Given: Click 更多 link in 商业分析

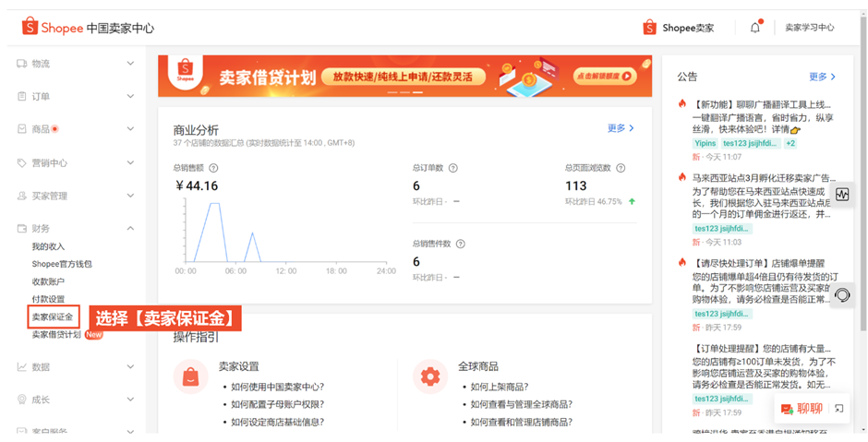Looking at the screenshot, I should [621, 128].
